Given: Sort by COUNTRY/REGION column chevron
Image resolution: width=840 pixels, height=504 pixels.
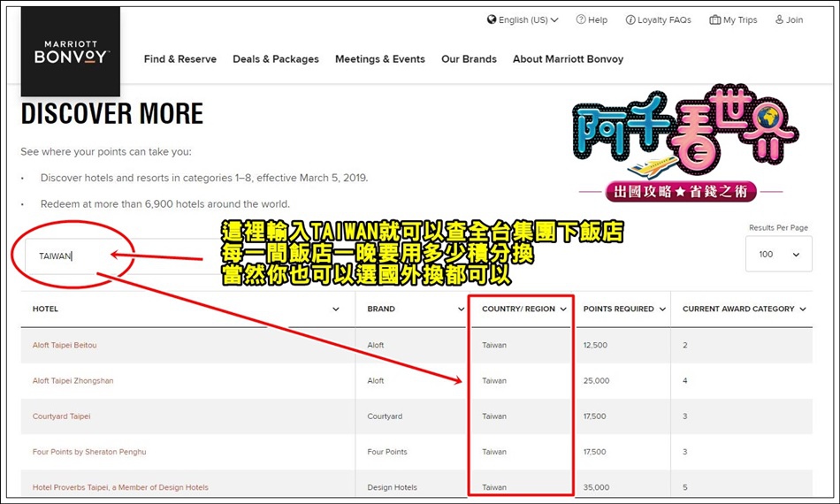Looking at the screenshot, I should [x=563, y=309].
